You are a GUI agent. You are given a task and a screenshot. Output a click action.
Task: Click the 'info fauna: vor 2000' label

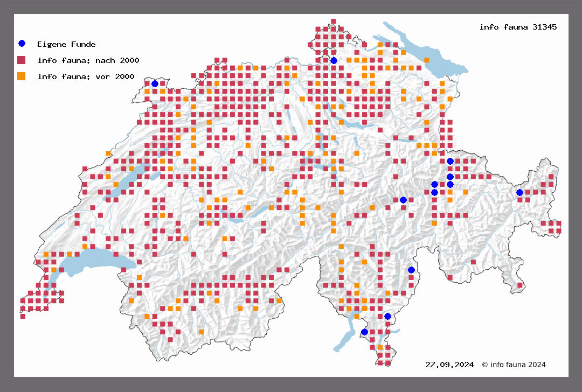pos(86,76)
